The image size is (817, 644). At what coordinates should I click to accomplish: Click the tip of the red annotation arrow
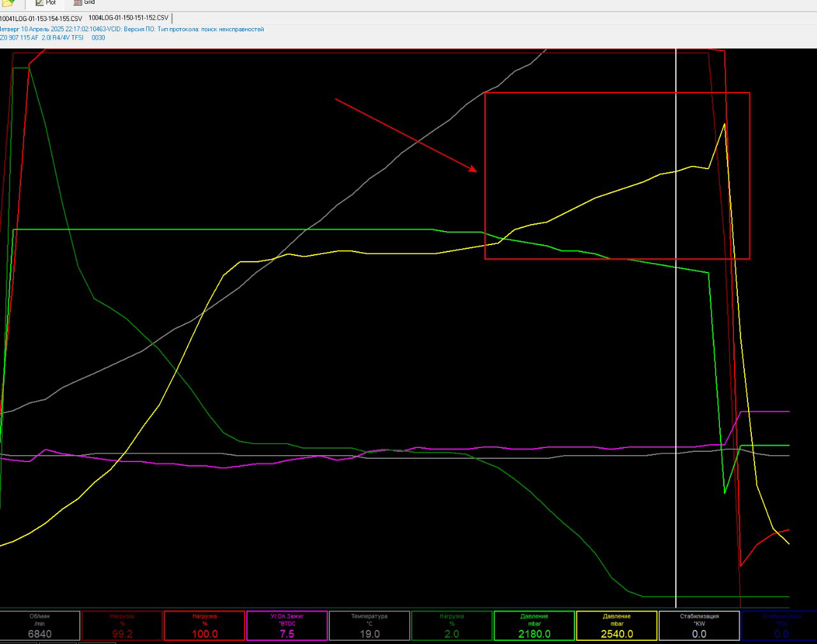pyautogui.click(x=476, y=170)
